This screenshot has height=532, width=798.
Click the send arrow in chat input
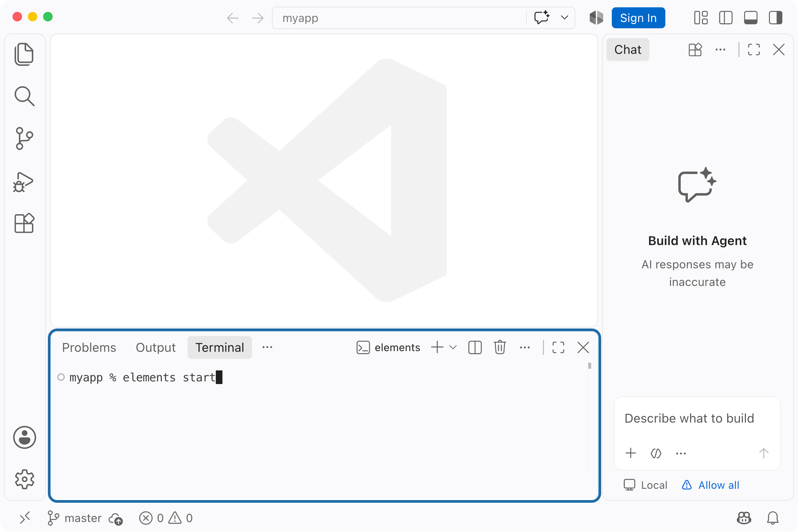coord(763,454)
